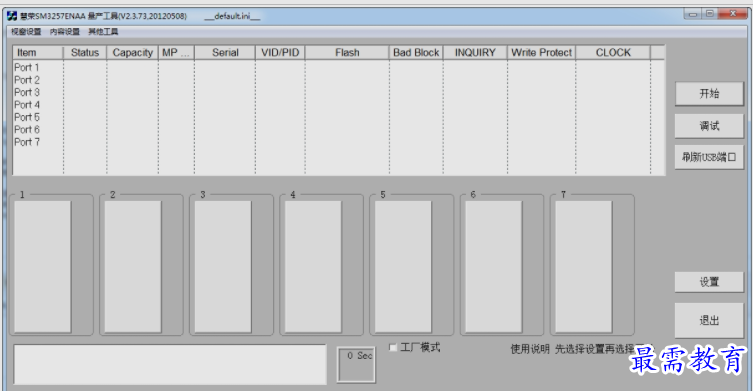The width and height of the screenshot is (753, 391).
Task: Click the 0 Sec timer box
Action: pyautogui.click(x=356, y=365)
